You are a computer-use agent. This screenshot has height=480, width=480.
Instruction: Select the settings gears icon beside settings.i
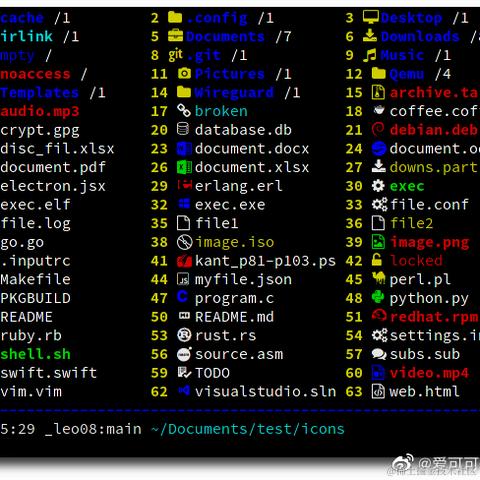click(x=380, y=335)
